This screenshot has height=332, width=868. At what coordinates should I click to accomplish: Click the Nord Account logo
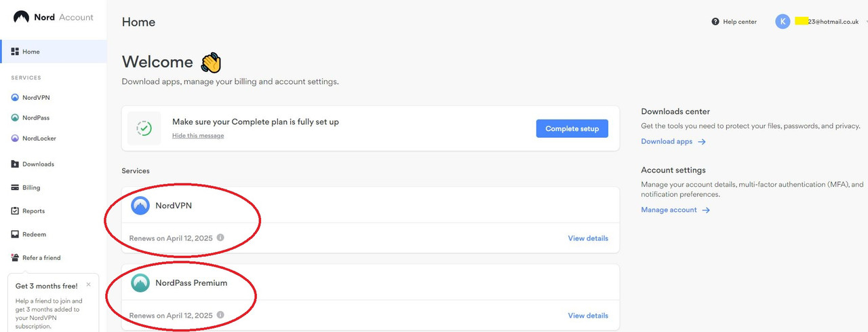(54, 18)
